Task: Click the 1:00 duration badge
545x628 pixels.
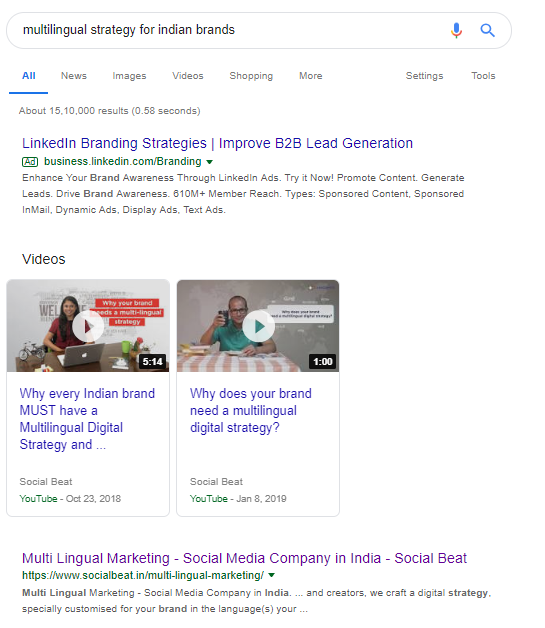Action: [x=323, y=362]
